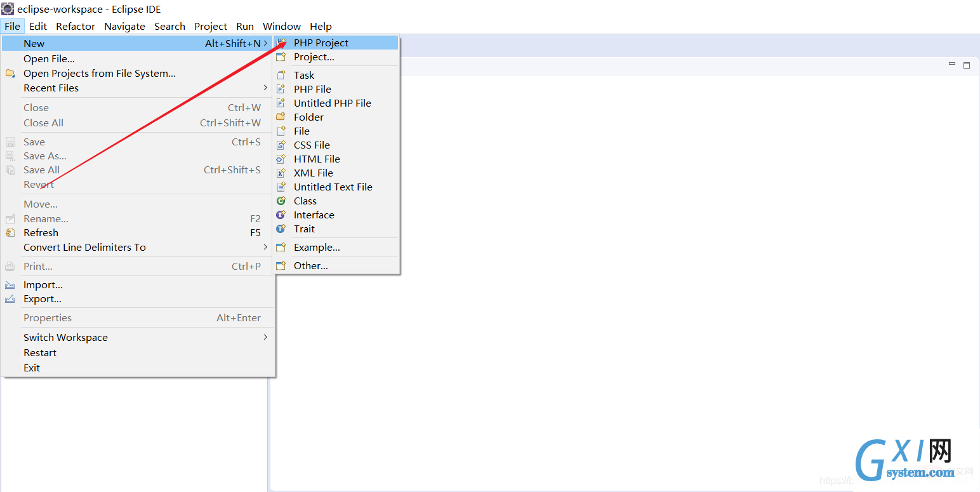Viewport: 980px width, 492px height.
Task: Click the Project... wizard icon
Action: [281, 57]
